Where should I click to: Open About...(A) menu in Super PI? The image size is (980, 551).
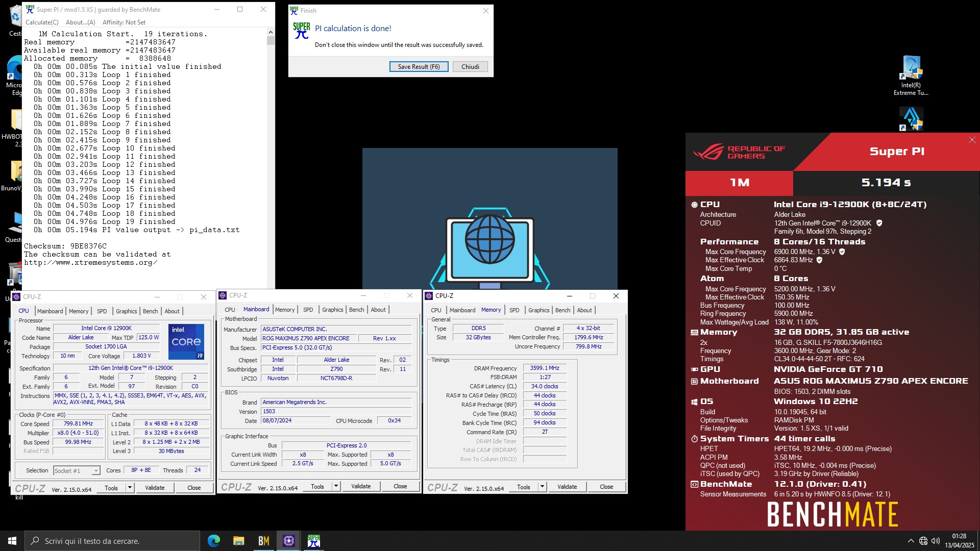(81, 22)
